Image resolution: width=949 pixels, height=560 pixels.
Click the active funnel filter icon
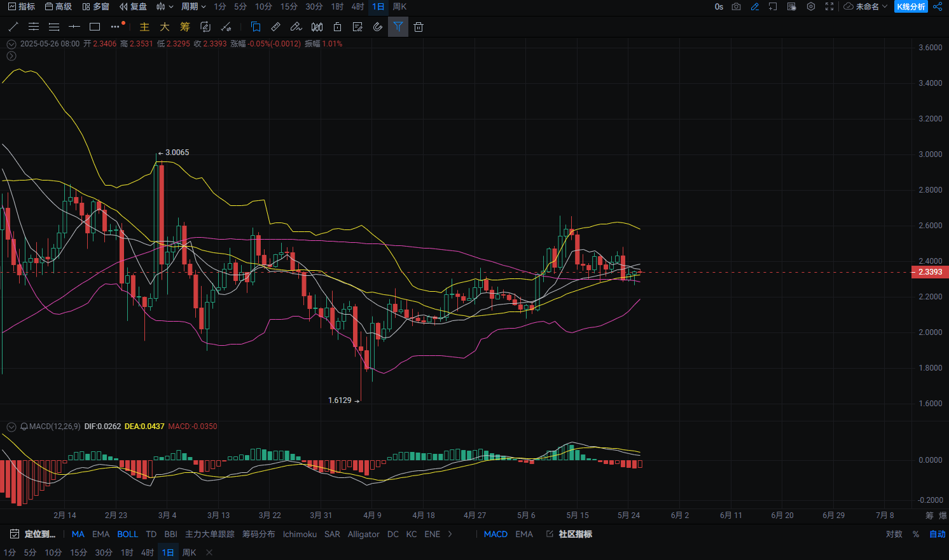pyautogui.click(x=398, y=27)
